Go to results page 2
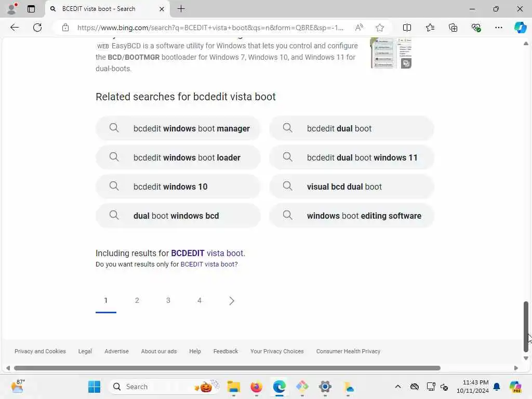This screenshot has height=399, width=532. tap(137, 301)
